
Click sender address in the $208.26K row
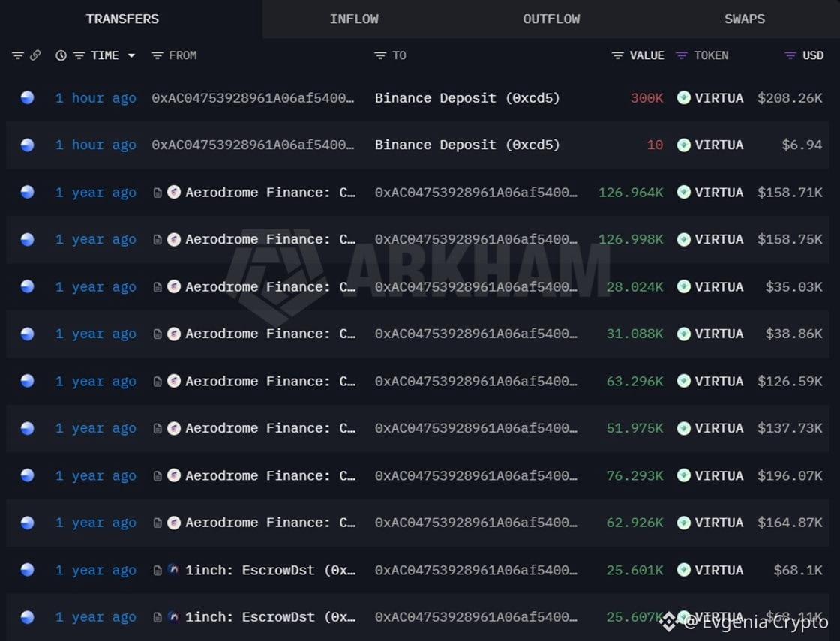(253, 98)
